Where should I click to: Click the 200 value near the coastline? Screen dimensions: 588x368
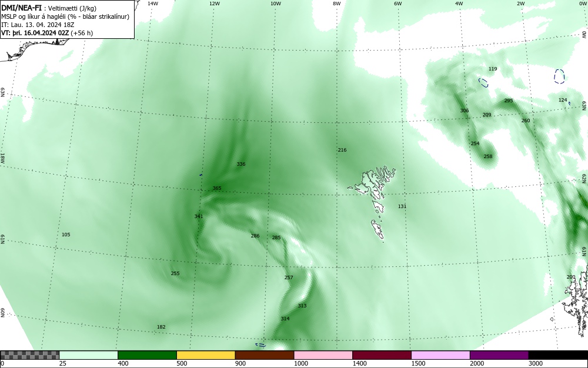571,277
